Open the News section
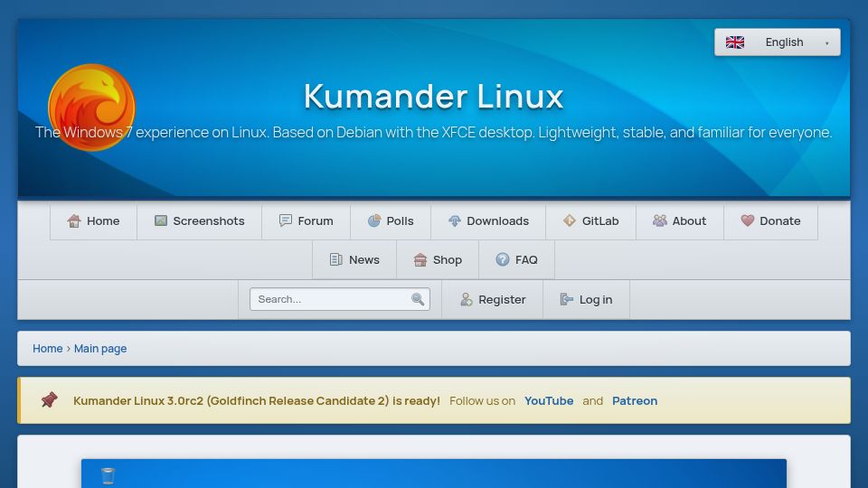868x488 pixels. pyautogui.click(x=354, y=259)
